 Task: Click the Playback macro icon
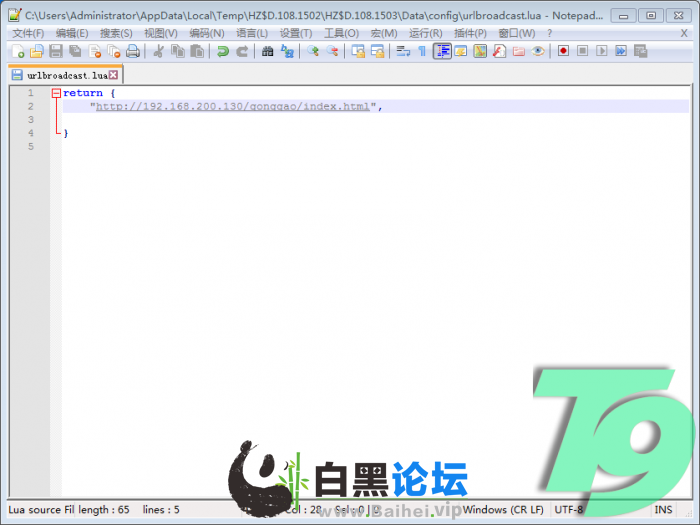tap(601, 51)
